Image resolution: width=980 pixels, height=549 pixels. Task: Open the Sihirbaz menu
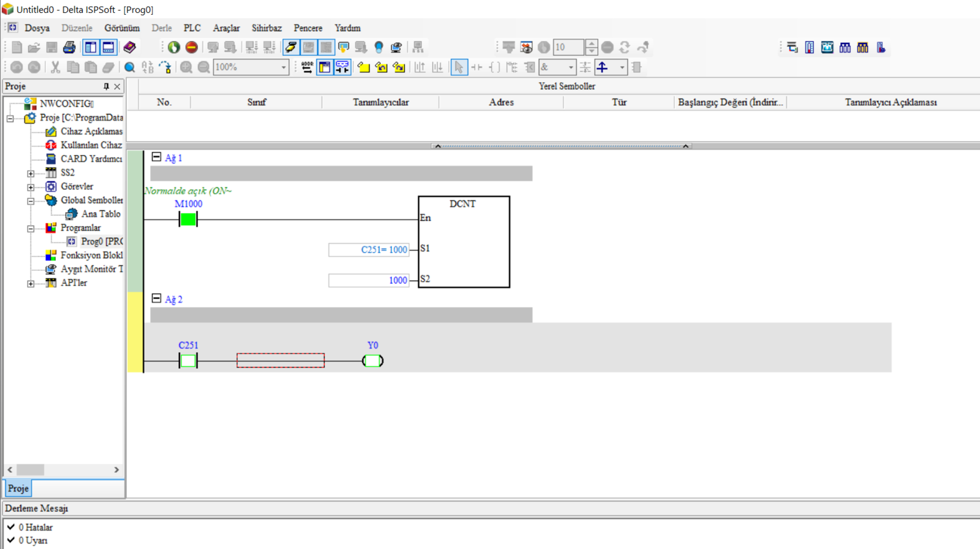pyautogui.click(x=266, y=28)
